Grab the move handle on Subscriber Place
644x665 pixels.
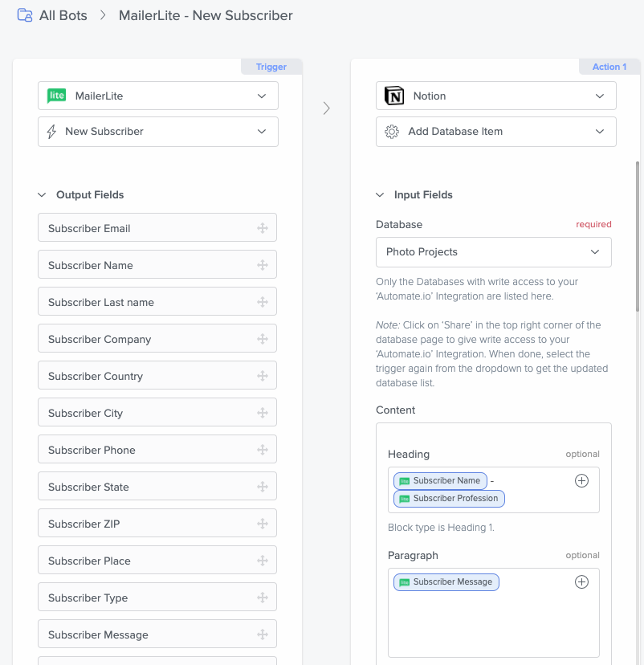pyautogui.click(x=263, y=561)
